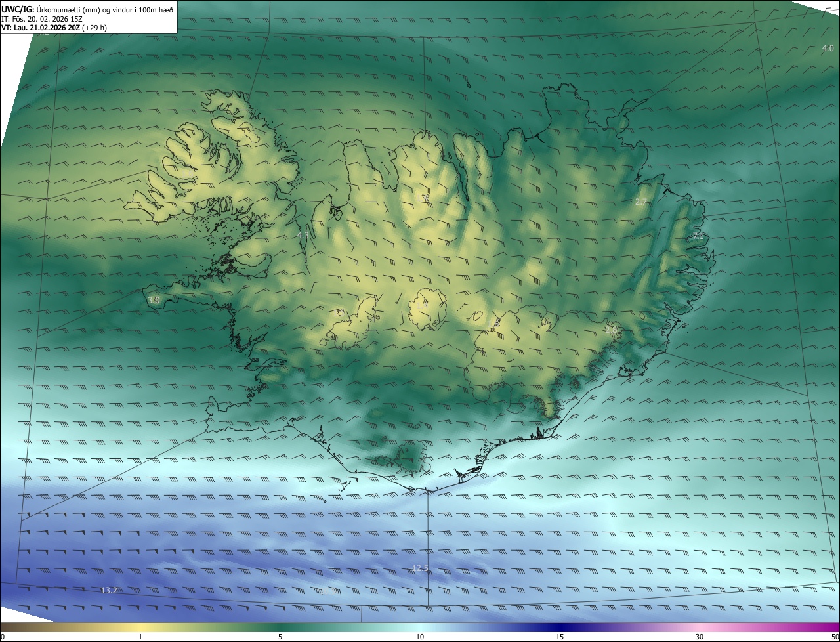The height and width of the screenshot is (642, 840).
Task: Click the colour scale tick label '30'
Action: pyautogui.click(x=700, y=637)
